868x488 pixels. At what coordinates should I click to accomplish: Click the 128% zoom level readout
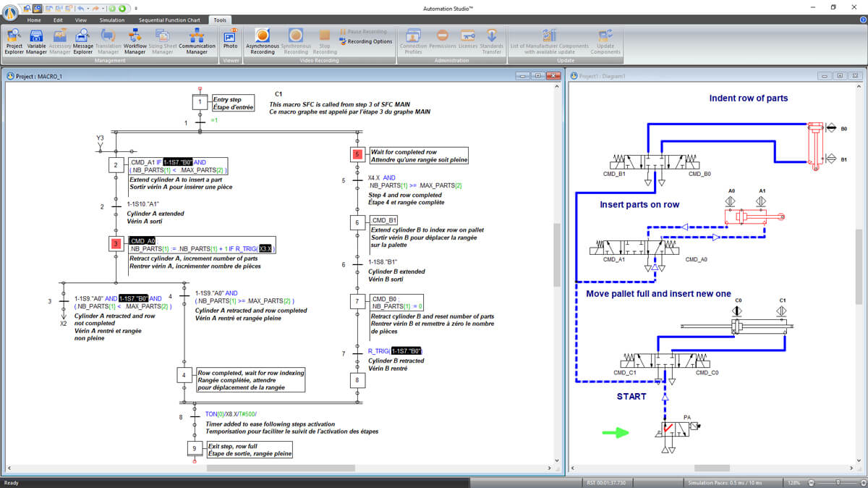click(x=794, y=482)
